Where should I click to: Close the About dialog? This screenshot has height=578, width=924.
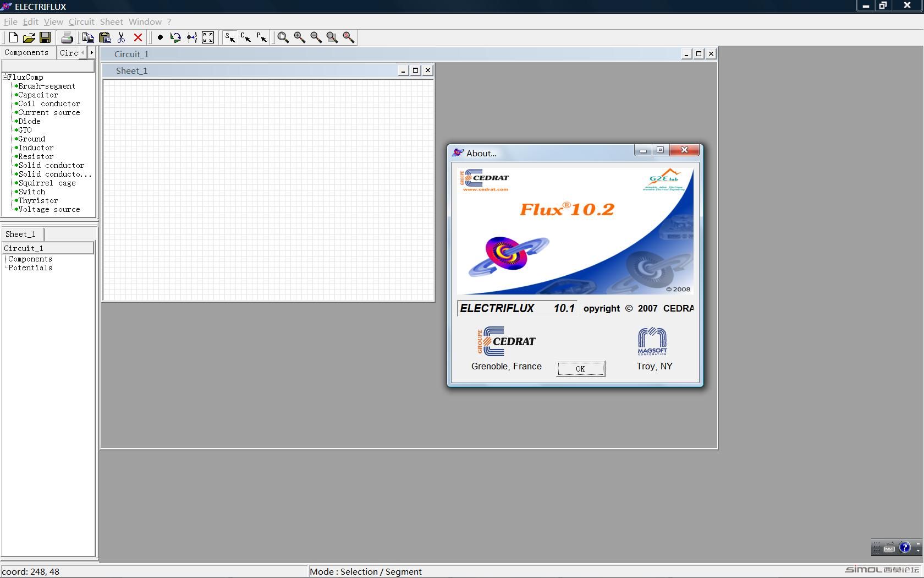[684, 150]
